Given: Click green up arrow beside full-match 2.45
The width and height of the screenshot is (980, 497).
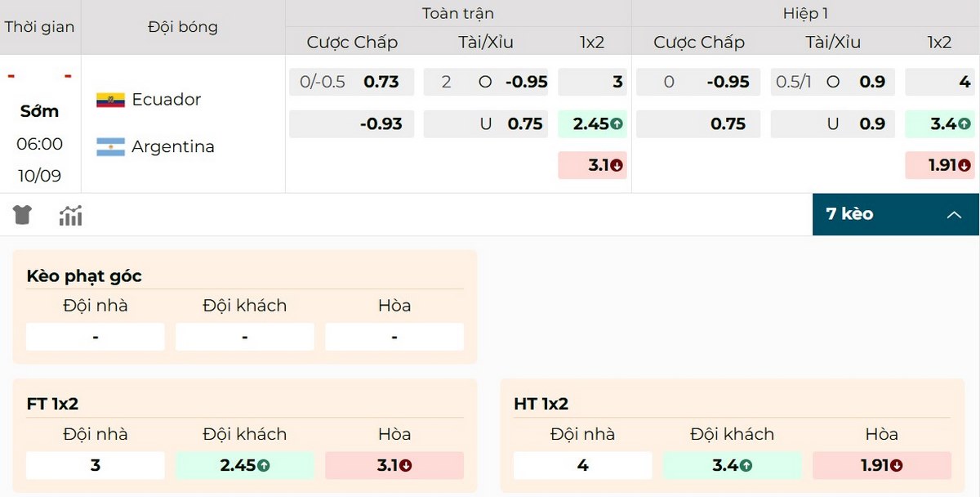Looking at the screenshot, I should pyautogui.click(x=617, y=124).
